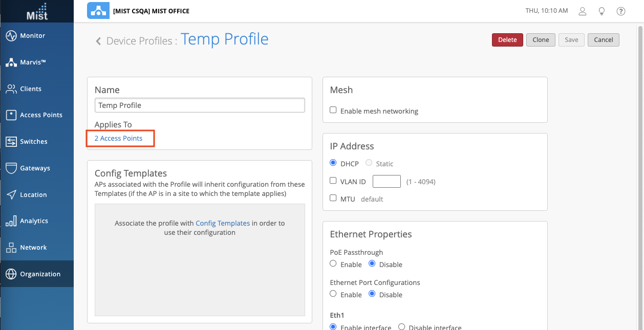
Task: Click the Clients people icon
Action: point(11,89)
